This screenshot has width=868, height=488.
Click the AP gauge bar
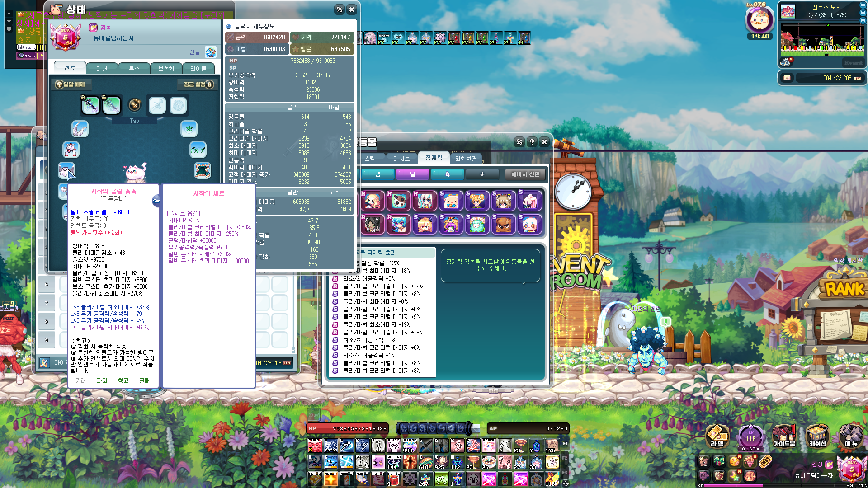click(x=528, y=428)
